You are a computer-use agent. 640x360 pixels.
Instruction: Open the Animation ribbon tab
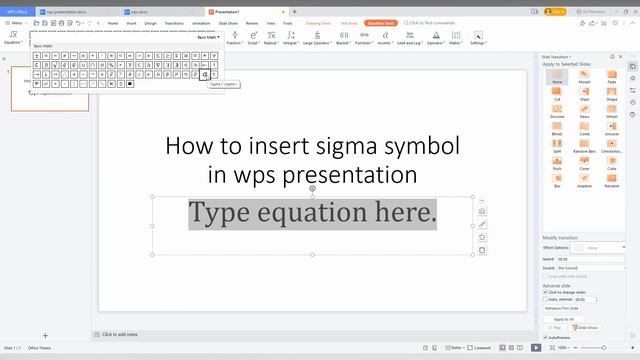coord(201,23)
